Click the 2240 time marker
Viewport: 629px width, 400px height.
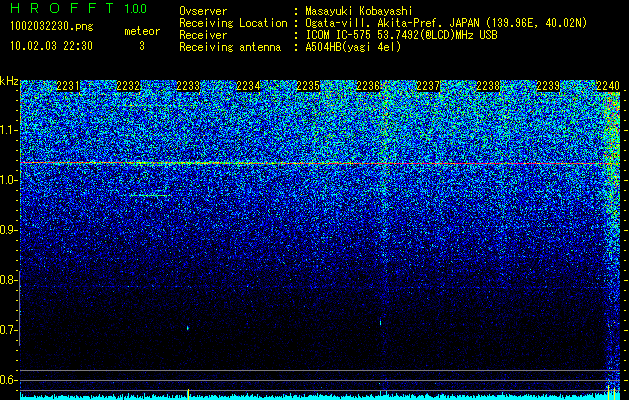(608, 86)
